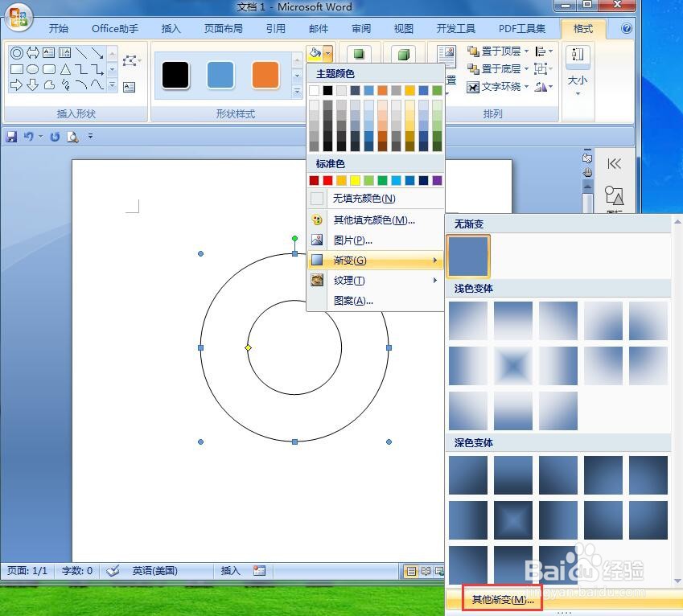683x616 pixels.
Task: Select the donut shape in shapes gallery
Action: (x=17, y=53)
